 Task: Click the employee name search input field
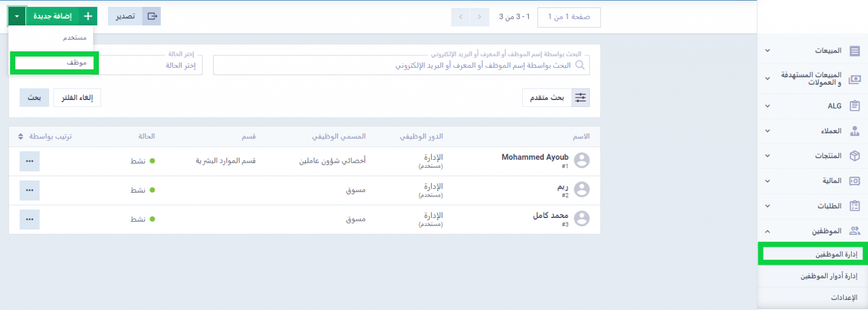click(396, 66)
